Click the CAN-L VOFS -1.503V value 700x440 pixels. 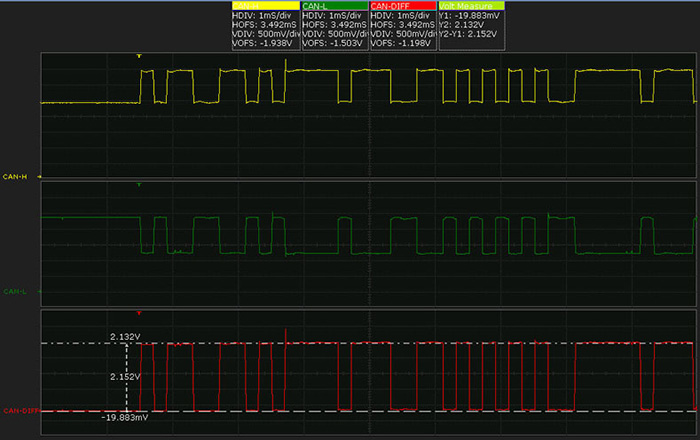click(x=333, y=44)
